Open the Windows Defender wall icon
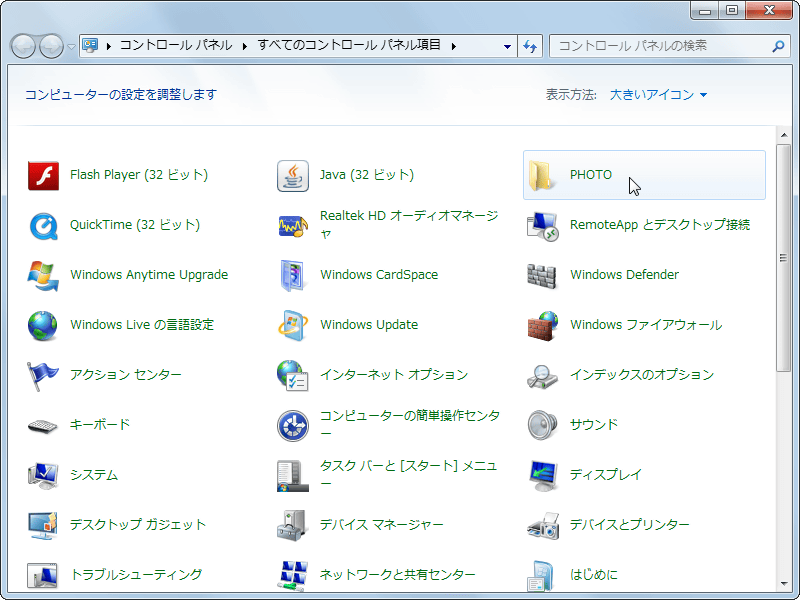 click(x=541, y=276)
